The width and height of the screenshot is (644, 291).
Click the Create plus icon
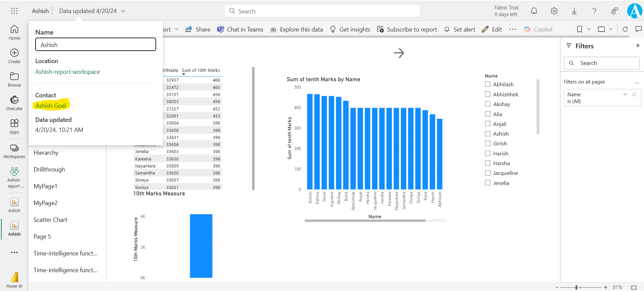[x=14, y=53]
